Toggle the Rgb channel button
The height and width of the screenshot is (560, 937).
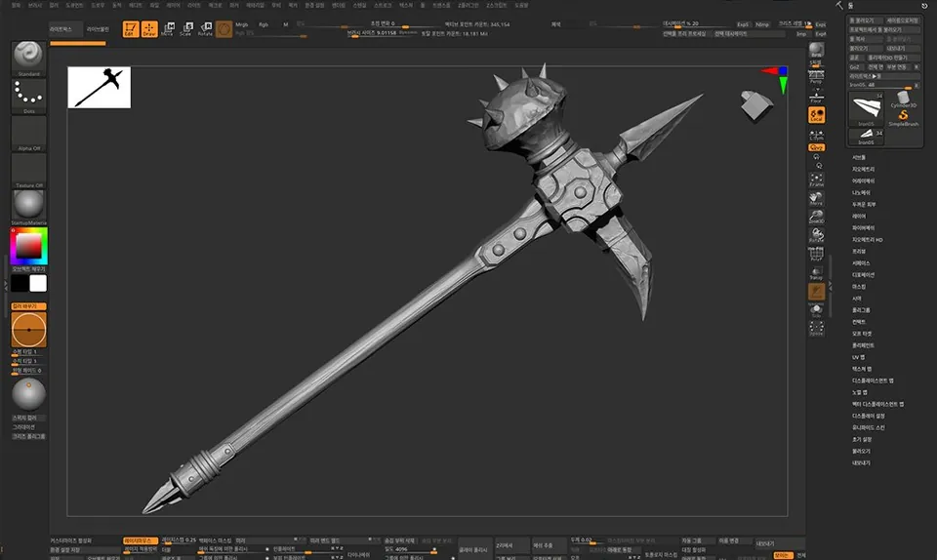pyautogui.click(x=264, y=25)
